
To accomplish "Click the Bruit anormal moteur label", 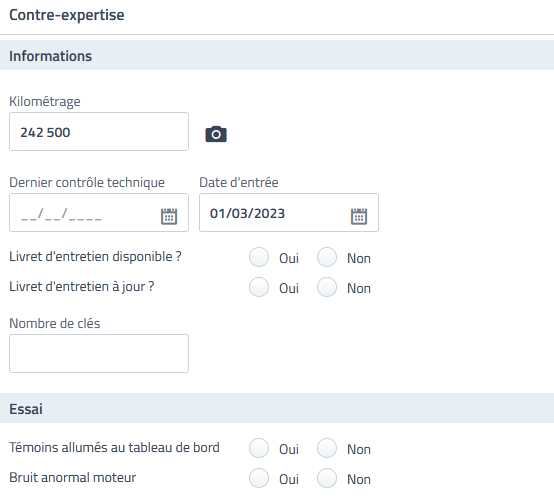I will click(x=73, y=478).
